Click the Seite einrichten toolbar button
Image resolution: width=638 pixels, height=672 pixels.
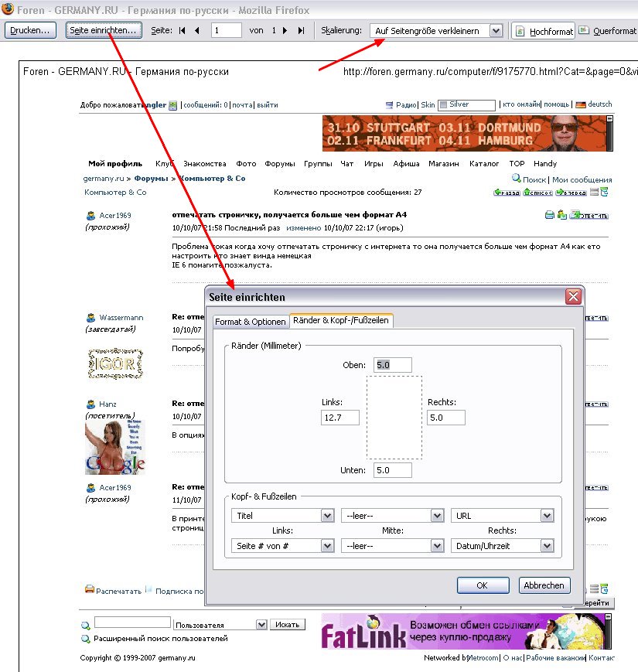104,31
